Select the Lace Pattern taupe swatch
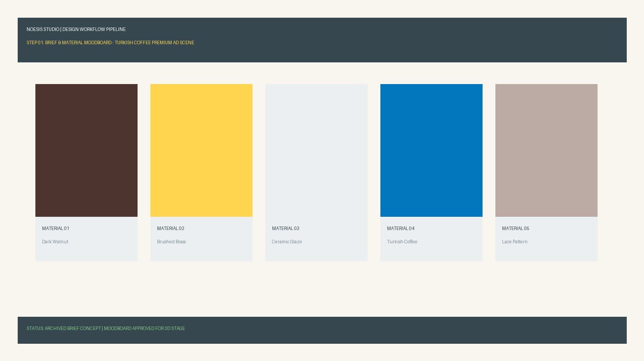This screenshot has width=644, height=361. (546, 150)
